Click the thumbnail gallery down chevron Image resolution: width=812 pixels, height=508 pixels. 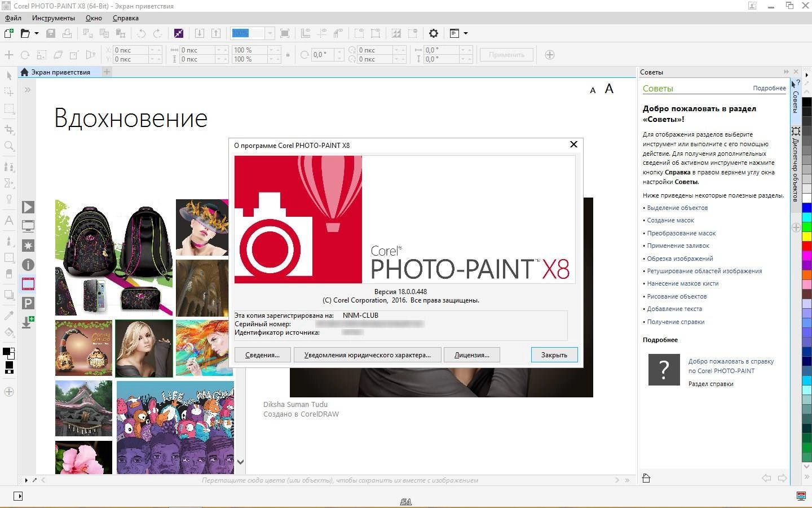[x=240, y=462]
